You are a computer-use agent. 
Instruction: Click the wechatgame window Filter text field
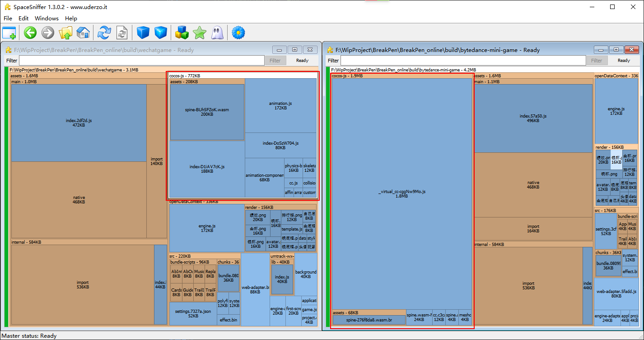point(141,61)
